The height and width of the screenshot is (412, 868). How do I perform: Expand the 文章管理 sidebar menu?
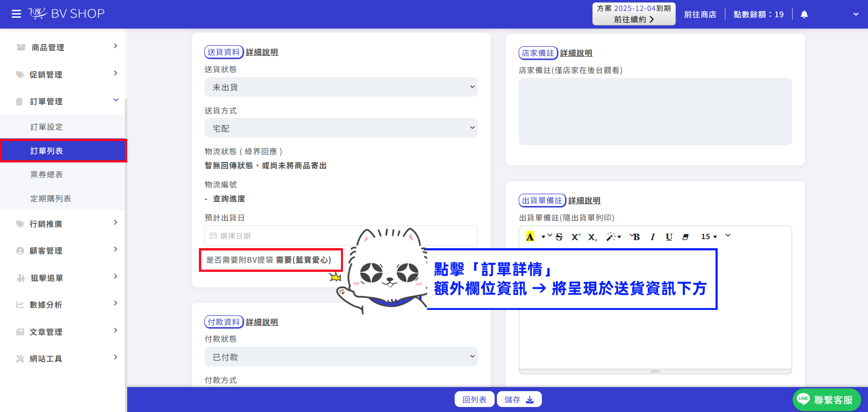coord(63,332)
